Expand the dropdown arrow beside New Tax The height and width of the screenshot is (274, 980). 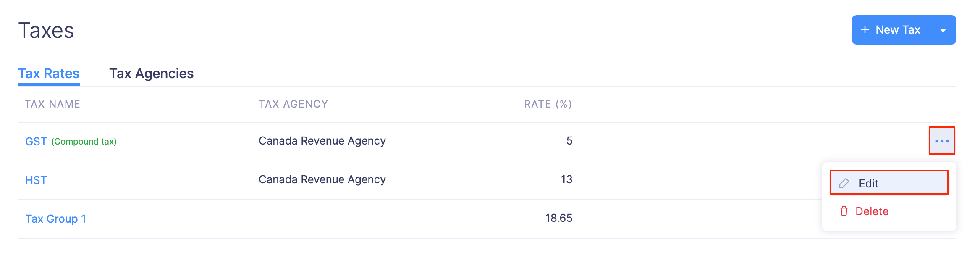point(943,30)
